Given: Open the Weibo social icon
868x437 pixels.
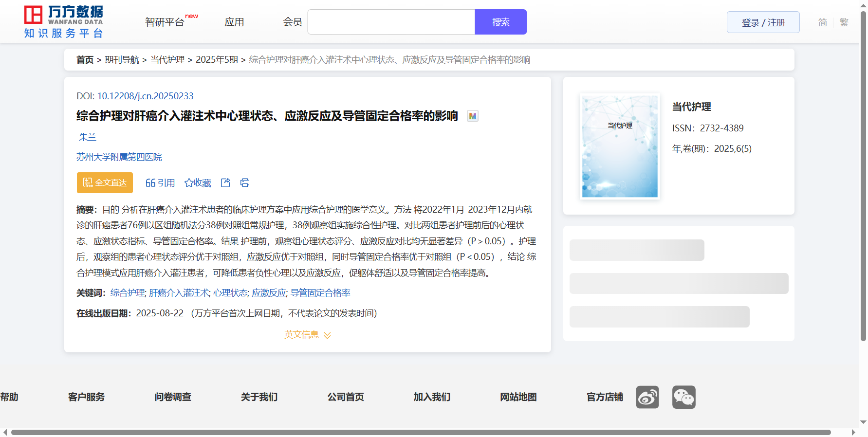Looking at the screenshot, I should click(647, 397).
